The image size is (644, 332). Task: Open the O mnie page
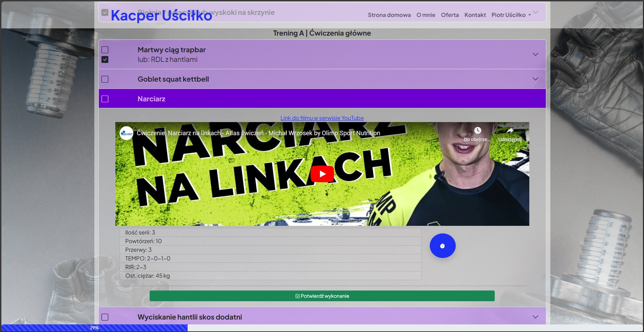[426, 15]
